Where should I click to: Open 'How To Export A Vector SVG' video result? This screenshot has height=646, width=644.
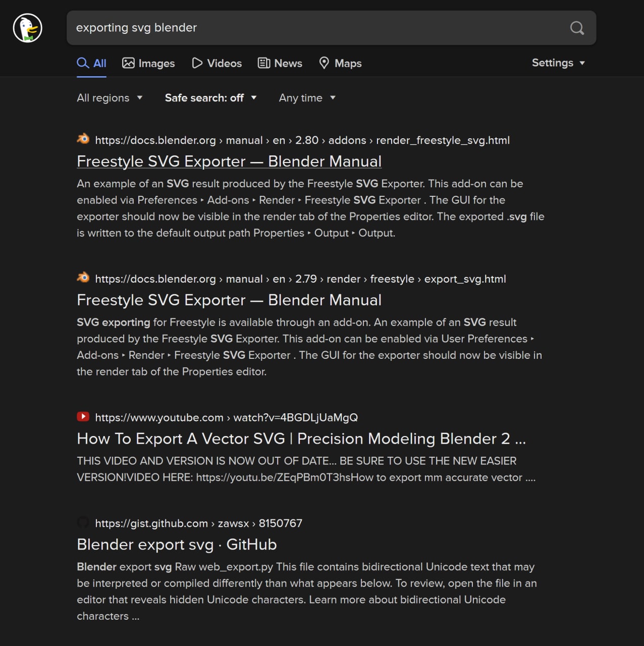click(301, 439)
